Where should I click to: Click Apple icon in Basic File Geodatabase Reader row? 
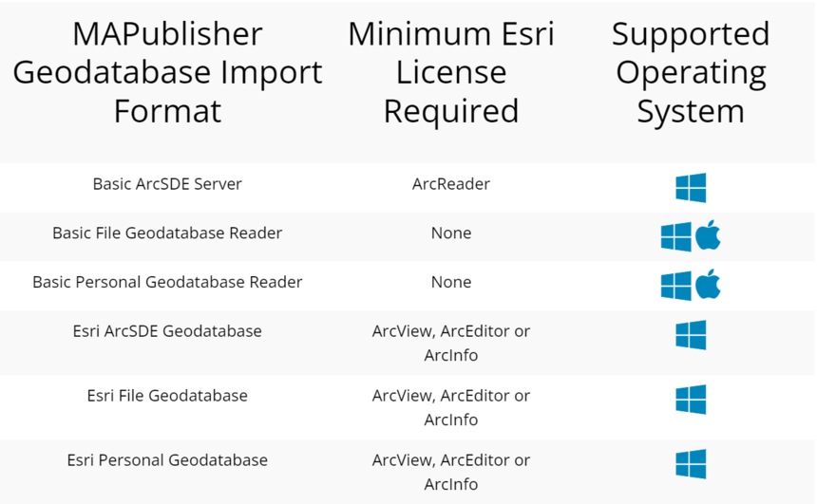point(708,234)
